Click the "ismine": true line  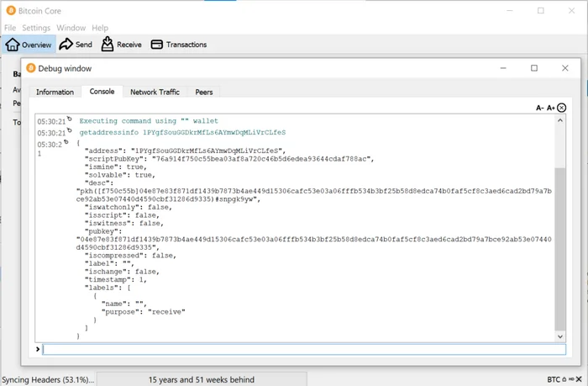click(x=116, y=167)
